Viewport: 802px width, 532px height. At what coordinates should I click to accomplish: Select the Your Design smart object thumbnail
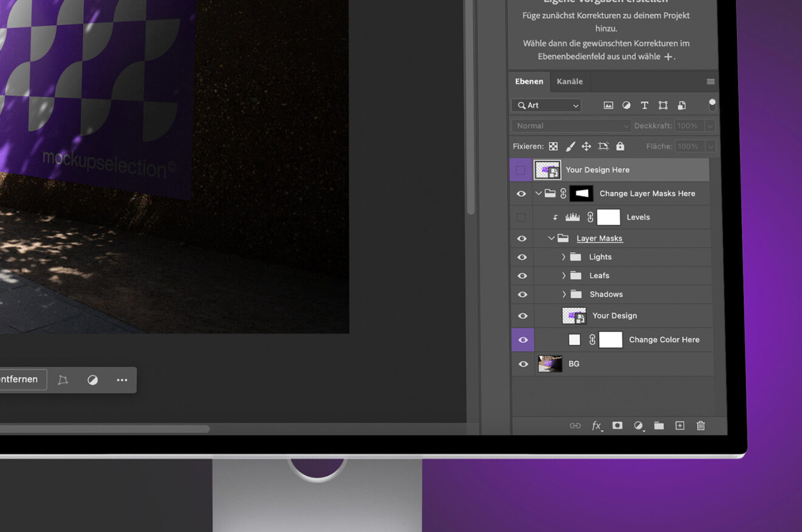point(574,316)
